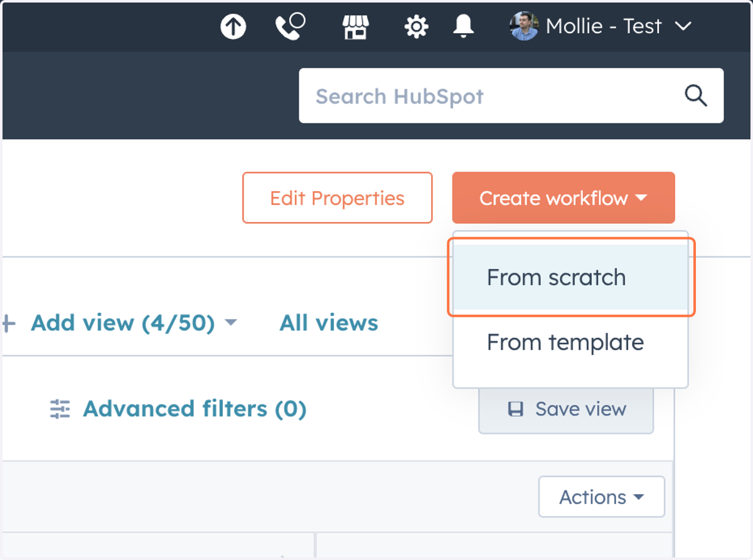Choose From scratch in the menu
Screen dimensions: 753x560
[571, 277]
